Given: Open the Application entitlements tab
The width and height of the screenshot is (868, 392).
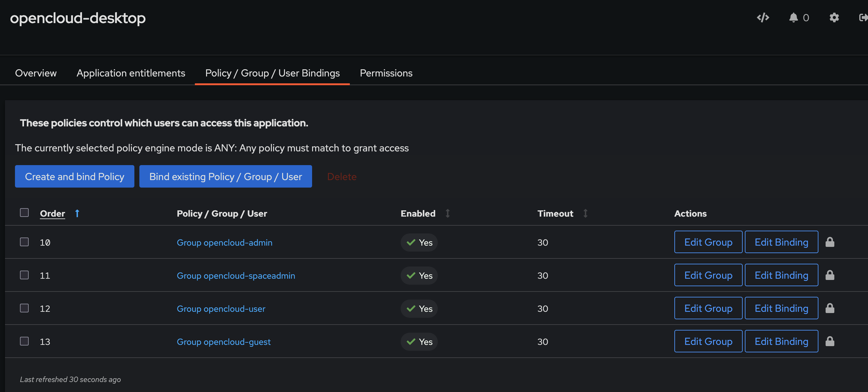Looking at the screenshot, I should pos(131,73).
